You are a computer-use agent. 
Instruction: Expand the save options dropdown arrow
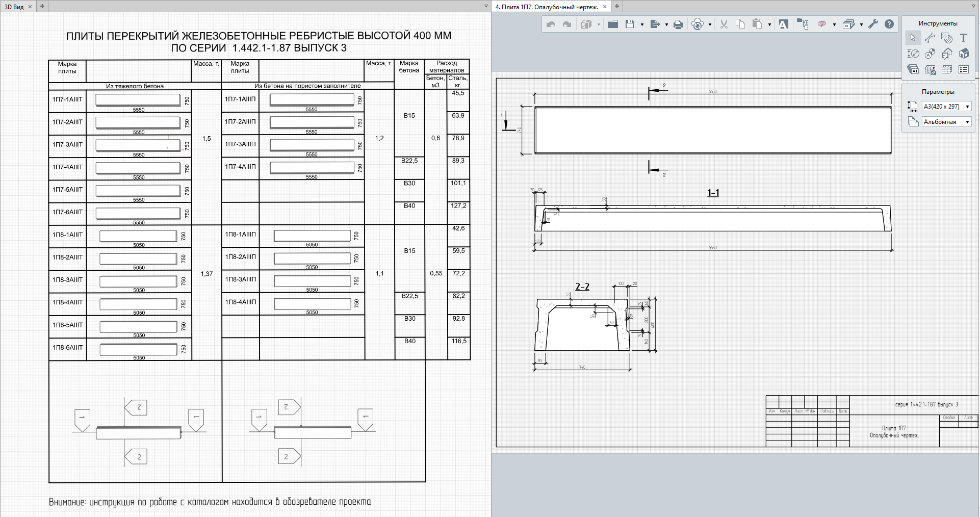pyautogui.click(x=641, y=24)
